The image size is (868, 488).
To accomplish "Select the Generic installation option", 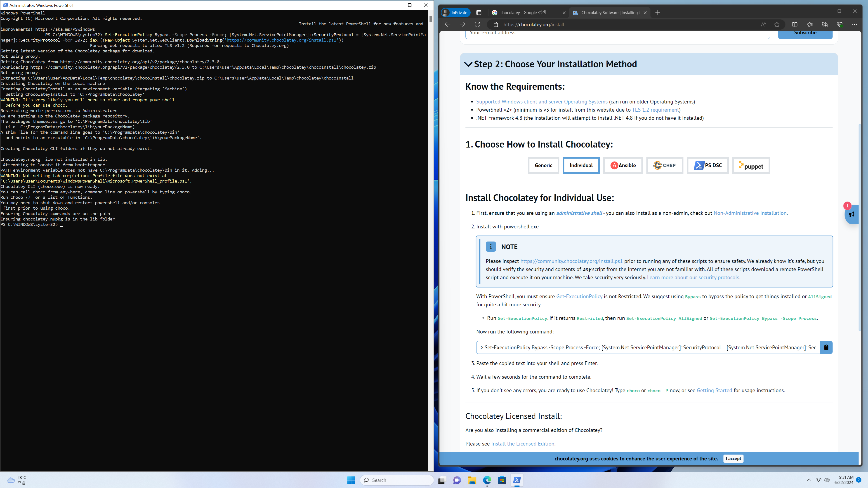I will 543,165.
